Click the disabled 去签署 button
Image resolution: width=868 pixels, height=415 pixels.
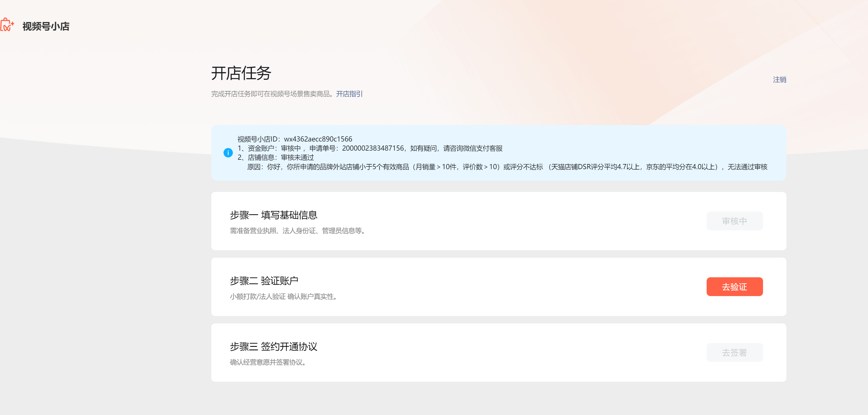point(734,352)
